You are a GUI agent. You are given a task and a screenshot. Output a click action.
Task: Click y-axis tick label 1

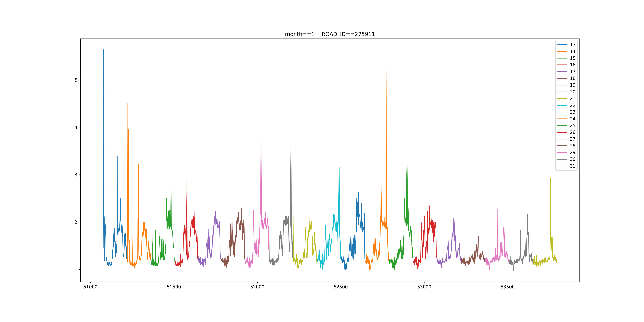[76, 270]
